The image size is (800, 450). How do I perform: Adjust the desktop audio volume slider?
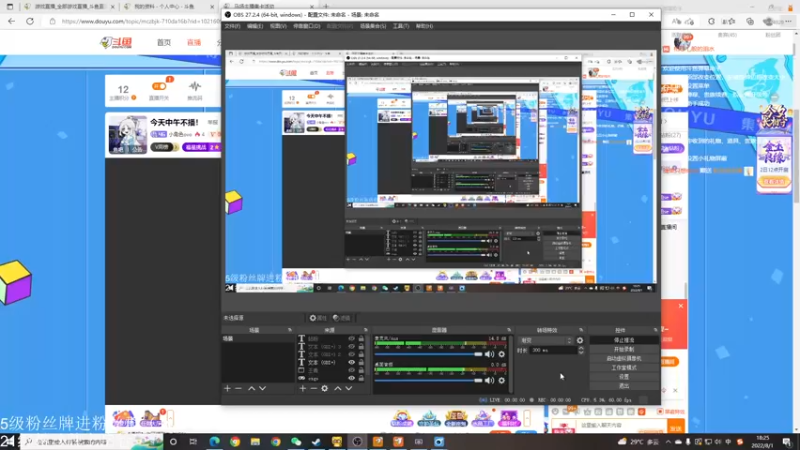(x=429, y=381)
